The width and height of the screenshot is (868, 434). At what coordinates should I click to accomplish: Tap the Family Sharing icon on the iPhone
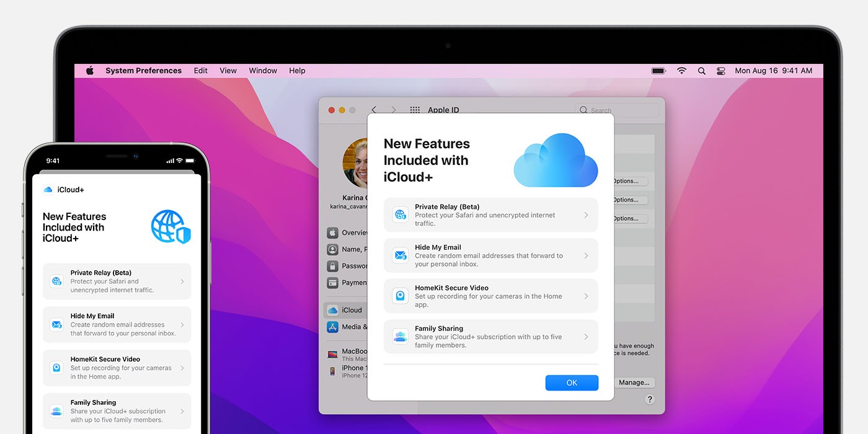pyautogui.click(x=56, y=410)
